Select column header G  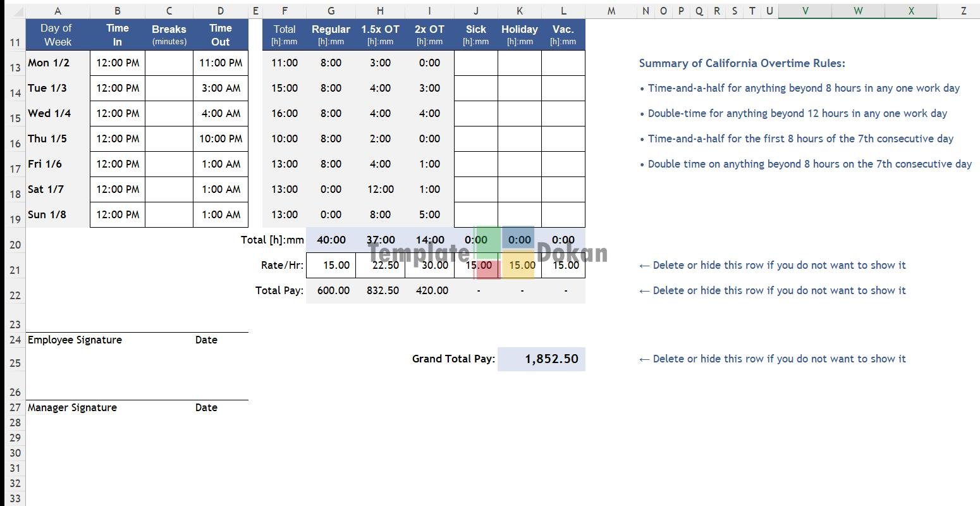[x=331, y=11]
